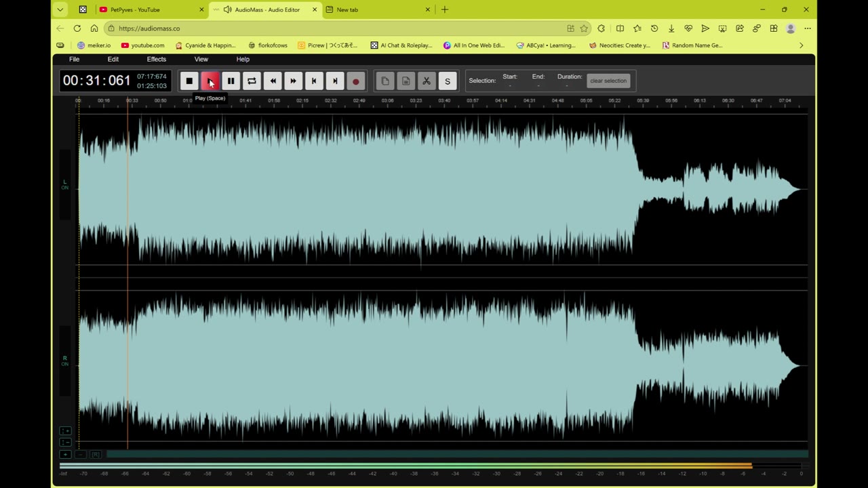This screenshot has height=488, width=868.
Task: Zoom out horizontally on the waveform
Action: tap(80, 455)
